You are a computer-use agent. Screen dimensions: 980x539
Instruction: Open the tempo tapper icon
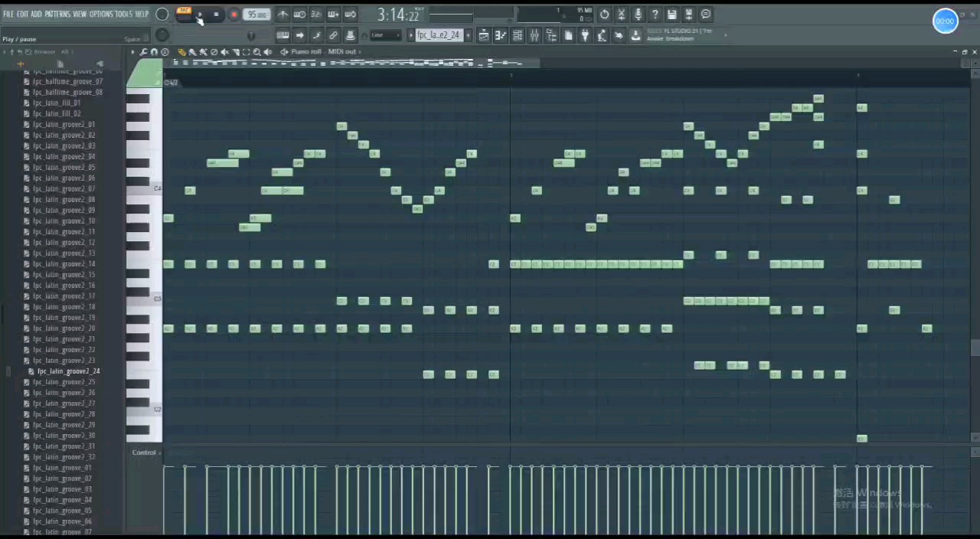(x=602, y=35)
